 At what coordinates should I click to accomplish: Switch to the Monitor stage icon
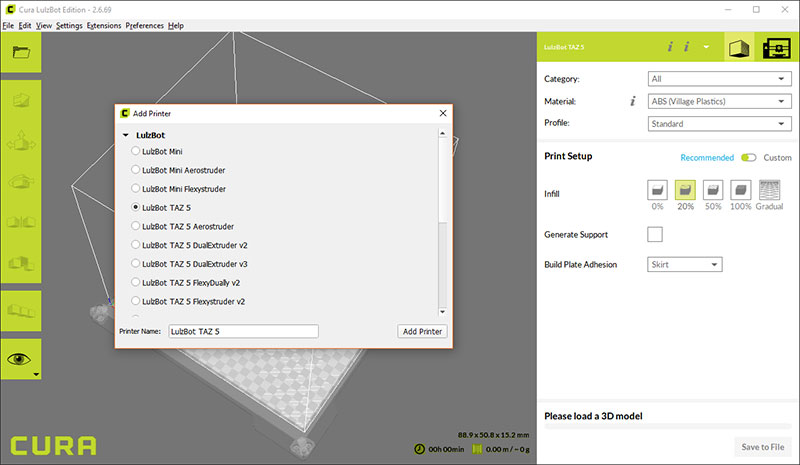777,48
